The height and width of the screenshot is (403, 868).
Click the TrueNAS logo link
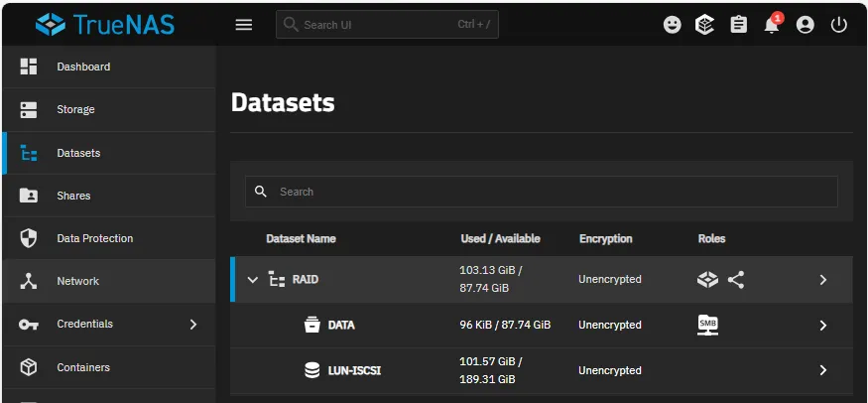click(105, 25)
